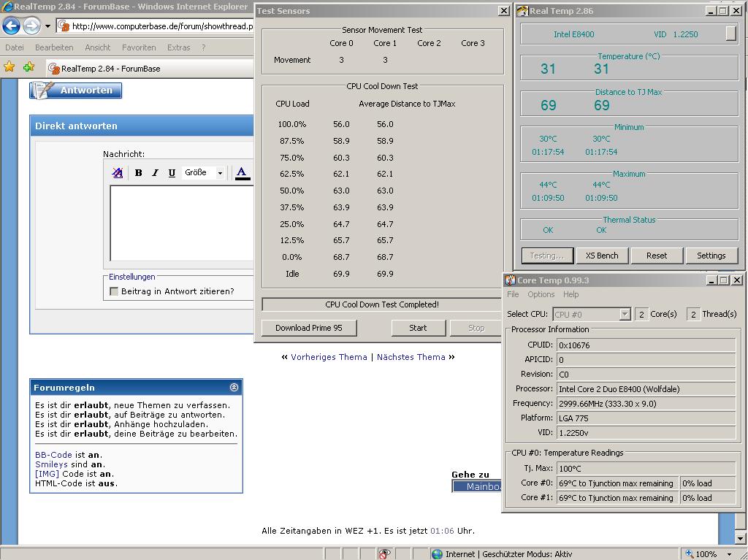Screen dimensions: 748x560
Task: Click Reset in Real Temp
Action: pyautogui.click(x=657, y=256)
